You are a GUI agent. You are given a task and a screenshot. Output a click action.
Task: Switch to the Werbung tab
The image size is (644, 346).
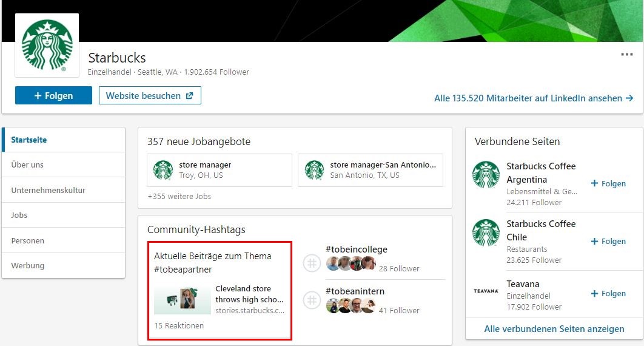pos(63,265)
